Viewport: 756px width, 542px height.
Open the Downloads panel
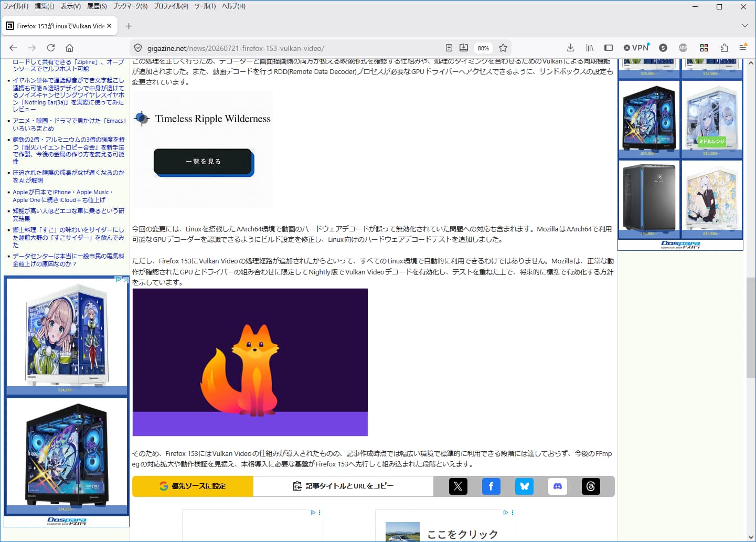click(x=571, y=48)
